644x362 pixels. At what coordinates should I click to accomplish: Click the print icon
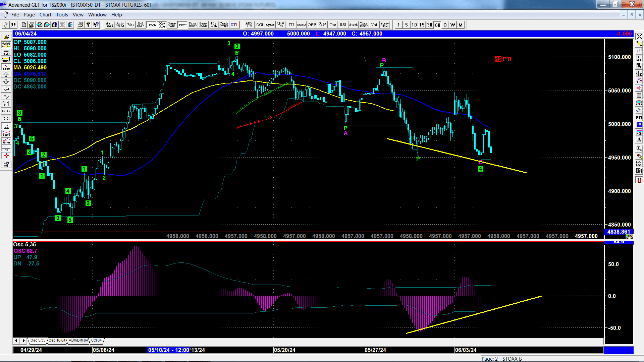(80, 25)
